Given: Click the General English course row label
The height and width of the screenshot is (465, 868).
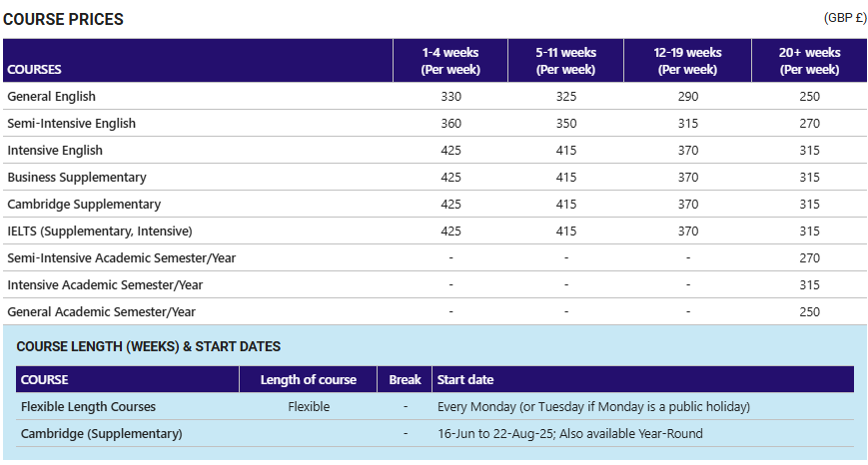Looking at the screenshot, I should pos(52,96).
